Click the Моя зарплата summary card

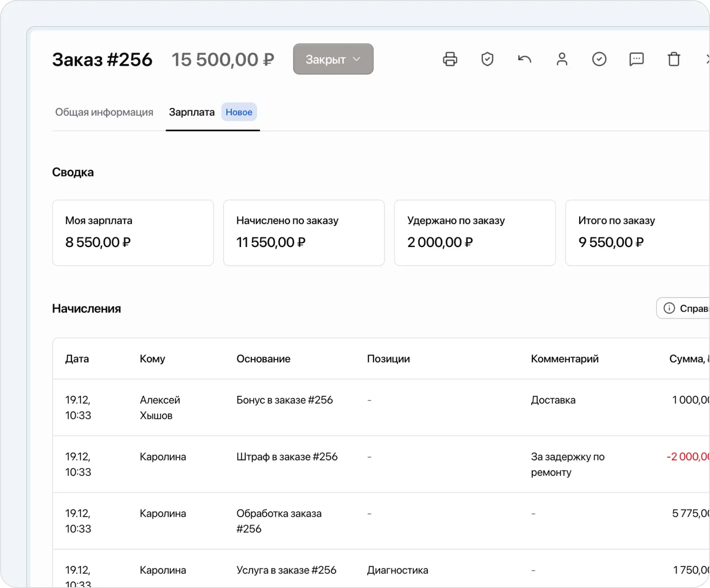(133, 232)
